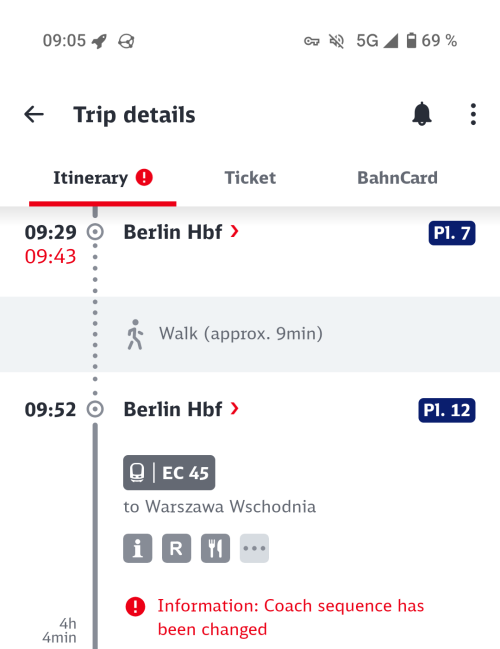Tap the delayed 09:43 arrival time

[x=50, y=256]
